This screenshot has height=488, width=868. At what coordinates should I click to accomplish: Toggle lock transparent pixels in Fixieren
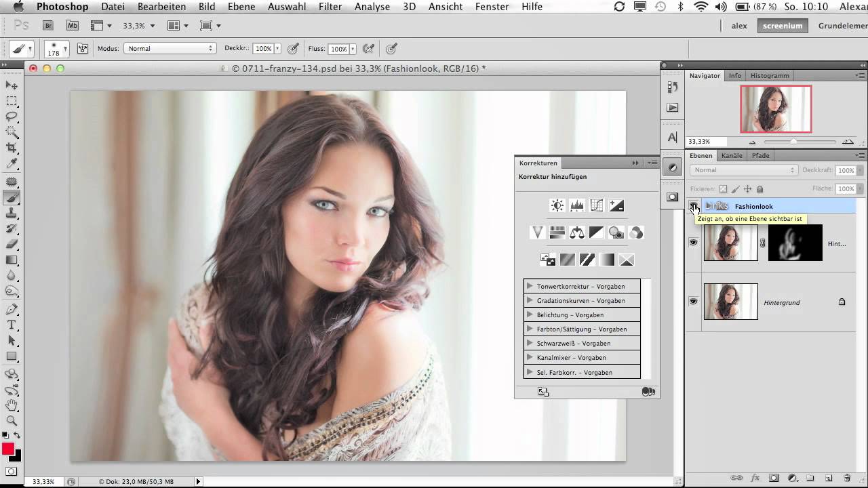click(x=723, y=189)
